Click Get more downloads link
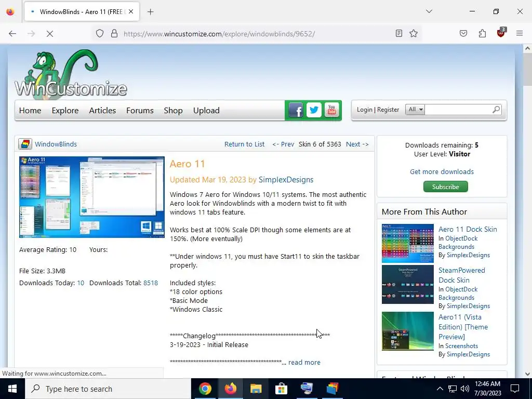This screenshot has height=399, width=532. (x=442, y=171)
